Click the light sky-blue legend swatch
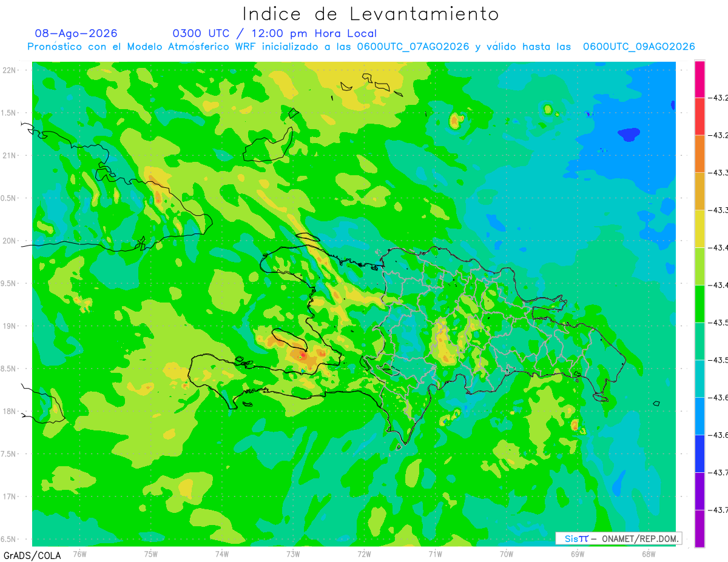Screen dimensions: 728x562 pyautogui.click(x=699, y=416)
